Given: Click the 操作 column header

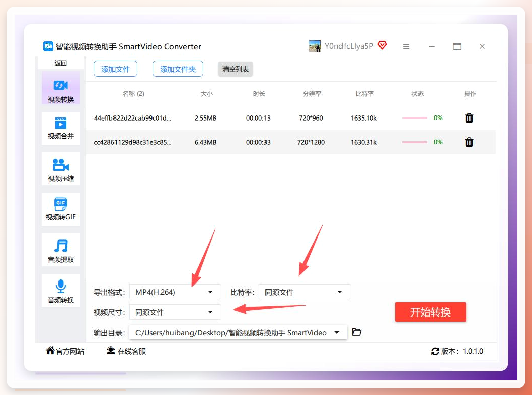Looking at the screenshot, I should (470, 94).
